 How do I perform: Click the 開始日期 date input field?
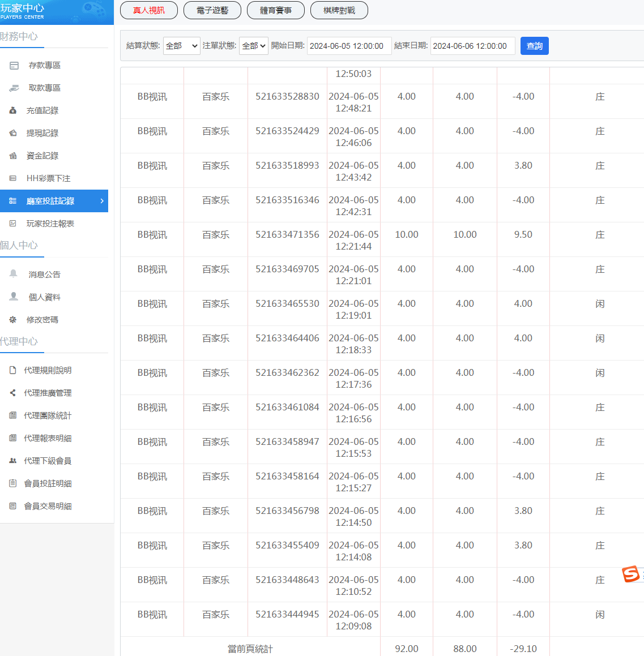[x=349, y=46]
